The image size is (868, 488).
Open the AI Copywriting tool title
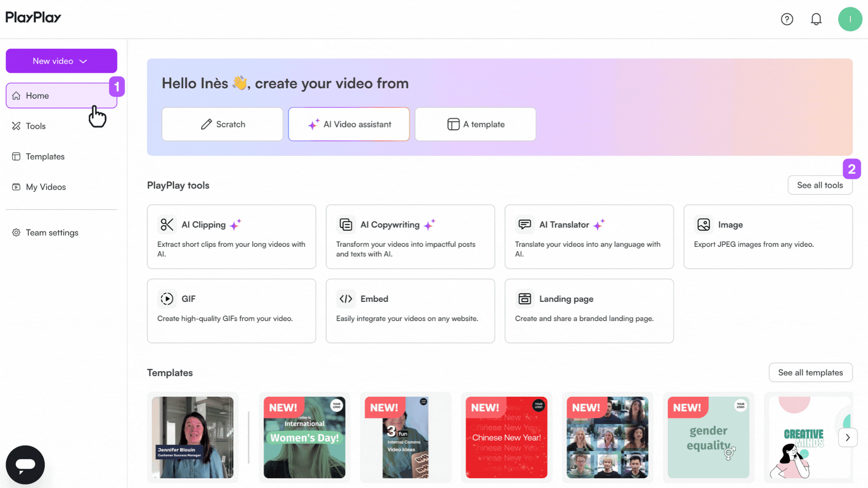(x=390, y=225)
